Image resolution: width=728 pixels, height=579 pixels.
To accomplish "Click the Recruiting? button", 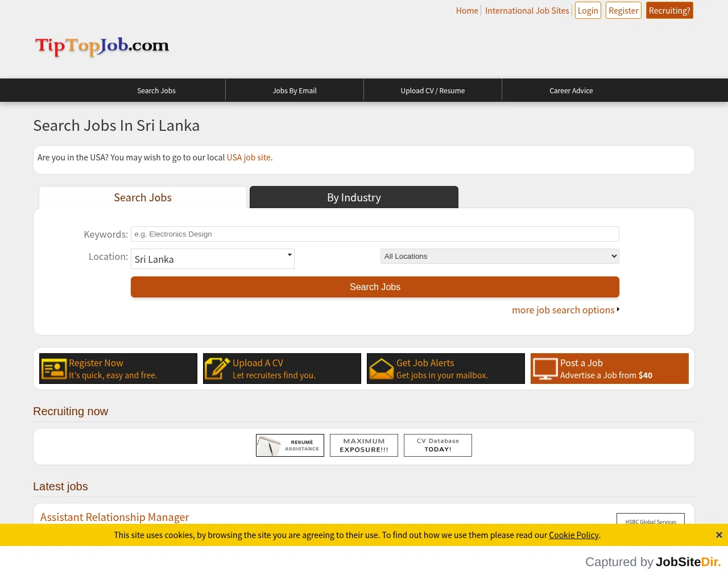I will click(669, 11).
